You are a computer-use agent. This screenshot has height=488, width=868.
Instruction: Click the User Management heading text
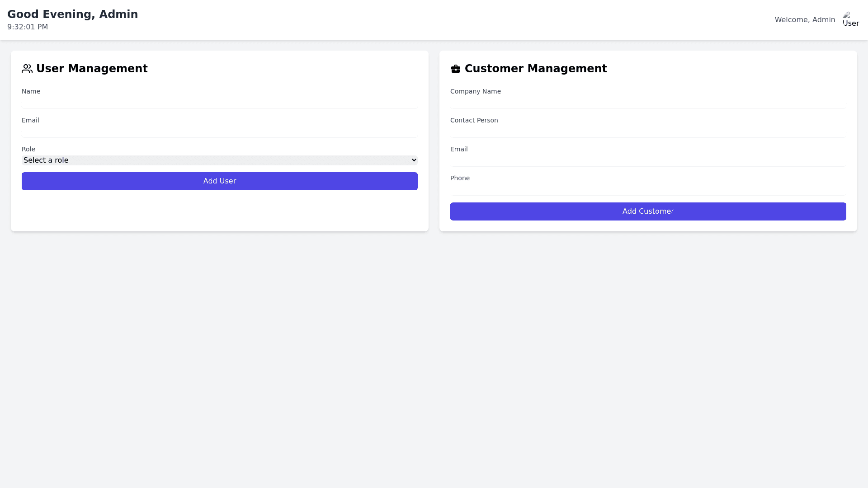coord(92,69)
